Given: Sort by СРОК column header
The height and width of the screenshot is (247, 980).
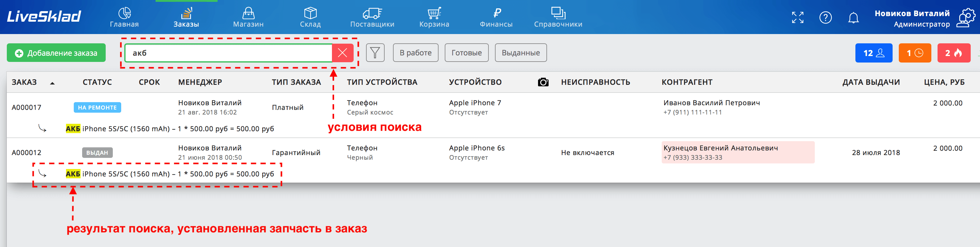Looking at the screenshot, I should point(149,82).
